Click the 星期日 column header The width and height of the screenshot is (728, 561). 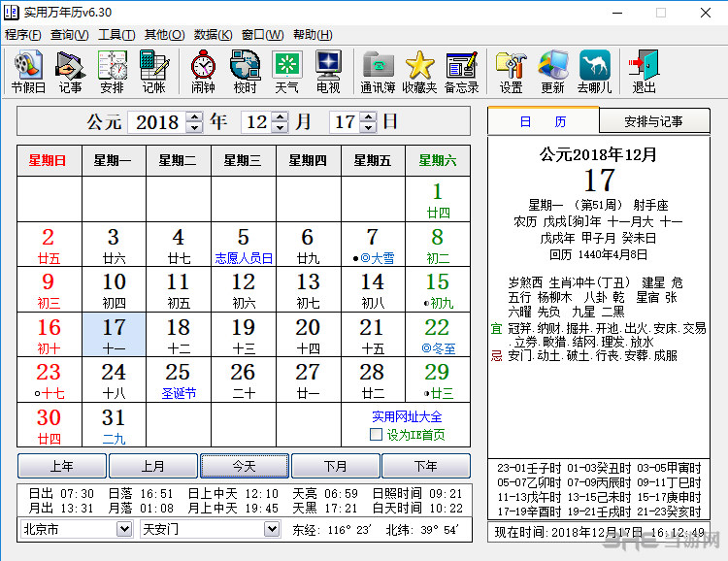click(50, 161)
